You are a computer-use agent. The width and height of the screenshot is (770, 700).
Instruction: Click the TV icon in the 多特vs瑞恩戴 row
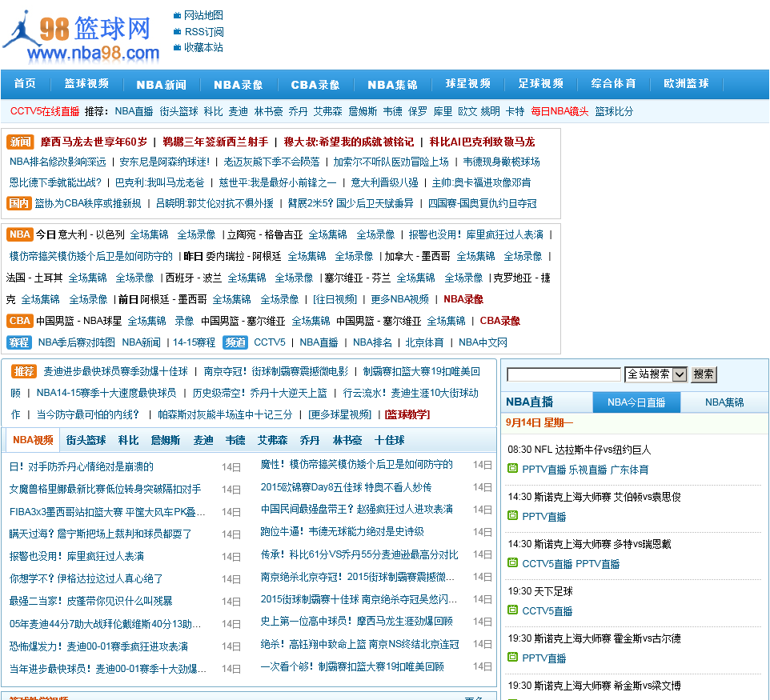coord(512,562)
